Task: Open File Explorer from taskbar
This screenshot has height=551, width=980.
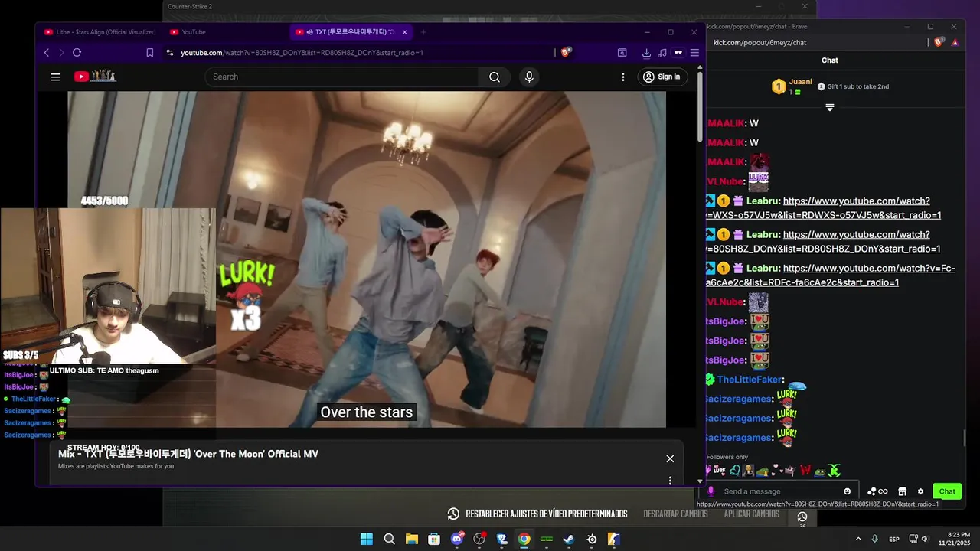Action: click(x=412, y=539)
